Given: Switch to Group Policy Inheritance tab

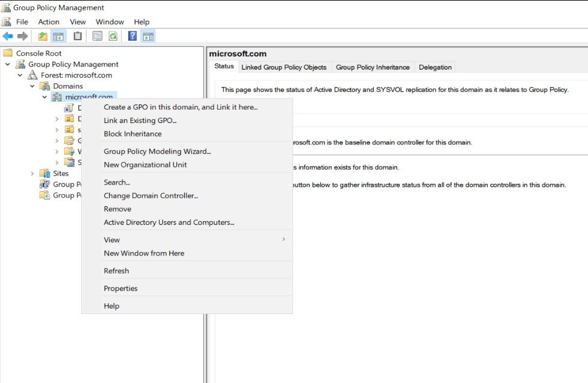Looking at the screenshot, I should [373, 67].
